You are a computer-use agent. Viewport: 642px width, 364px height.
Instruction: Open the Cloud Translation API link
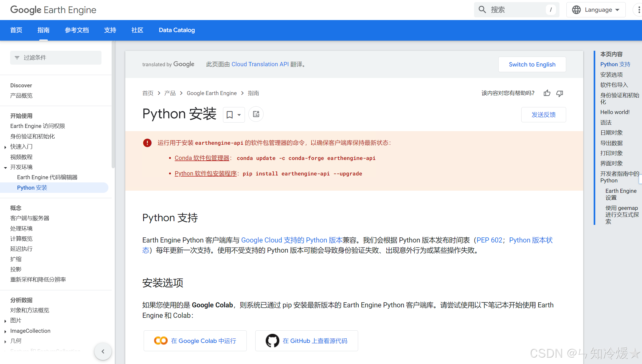[x=260, y=64]
